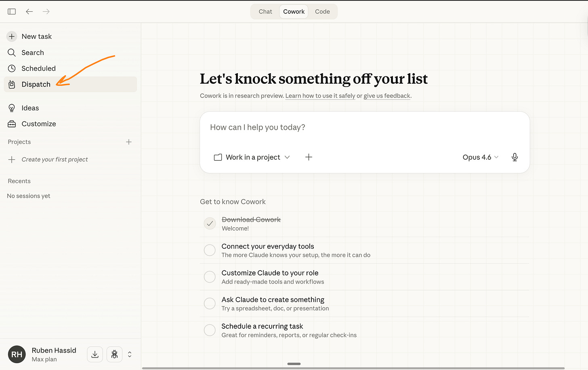Add a project with the Projects plus icon

(129, 142)
